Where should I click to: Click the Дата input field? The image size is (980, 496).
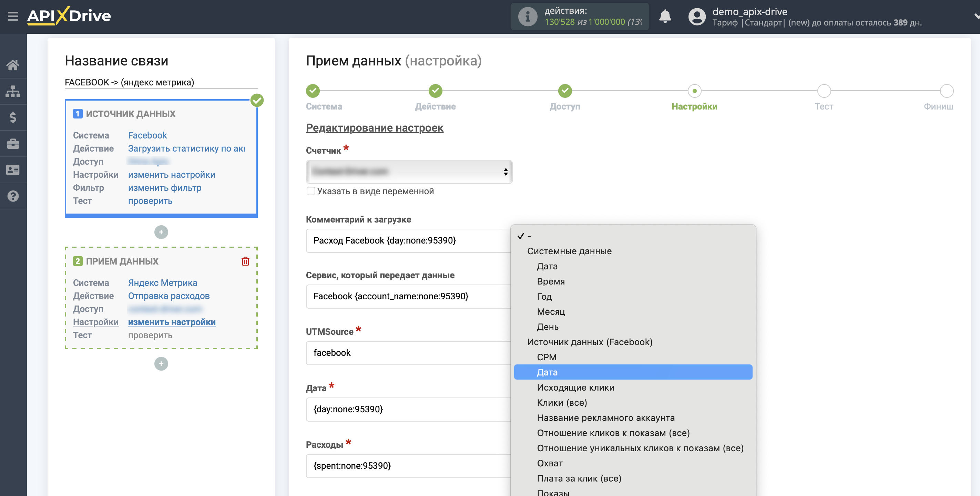click(409, 409)
